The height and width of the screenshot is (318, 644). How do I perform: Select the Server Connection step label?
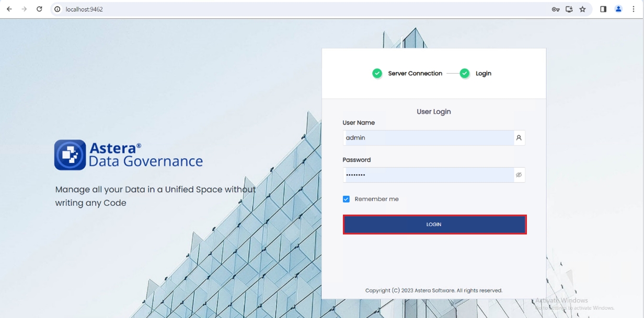point(415,74)
